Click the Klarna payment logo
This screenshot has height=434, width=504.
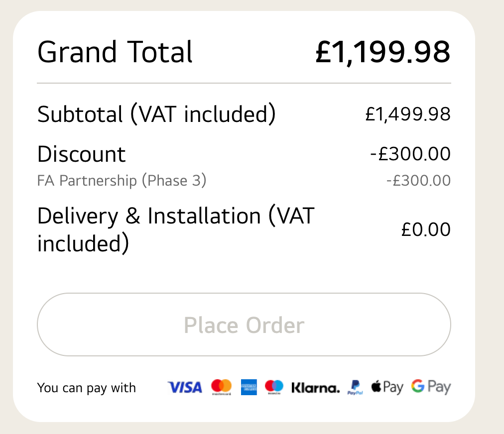(315, 388)
